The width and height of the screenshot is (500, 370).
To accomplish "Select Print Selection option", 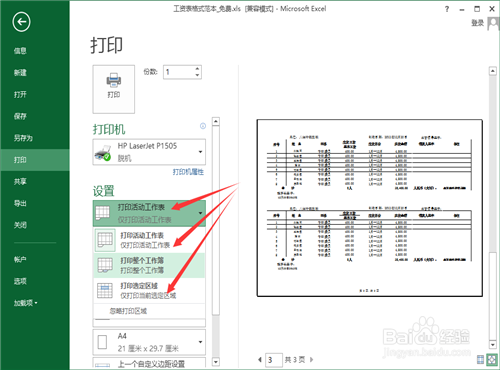I will pyautogui.click(x=149, y=291).
